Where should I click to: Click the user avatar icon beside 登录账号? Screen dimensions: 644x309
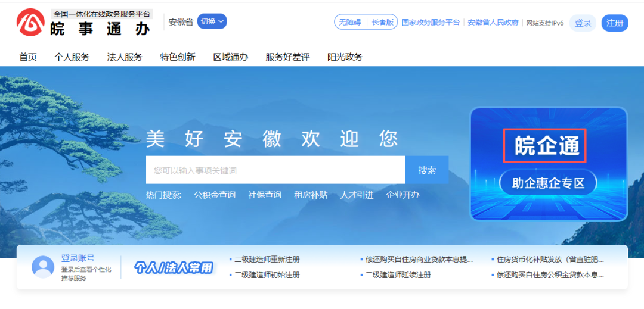(43, 267)
